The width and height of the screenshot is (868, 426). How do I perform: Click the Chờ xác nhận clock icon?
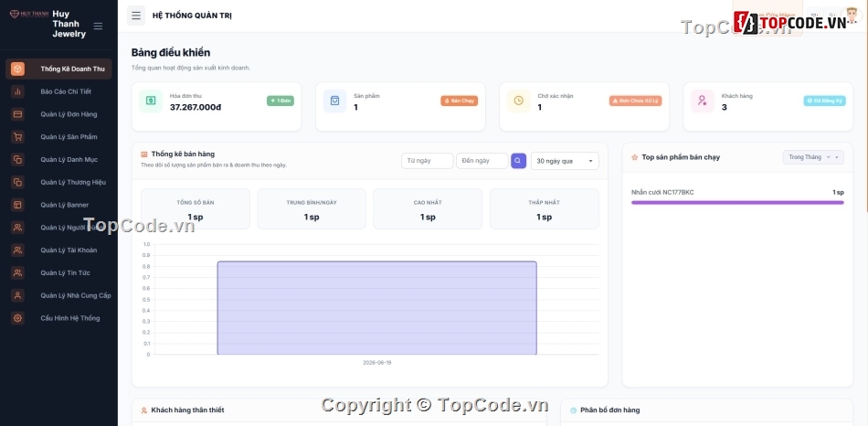(x=518, y=101)
